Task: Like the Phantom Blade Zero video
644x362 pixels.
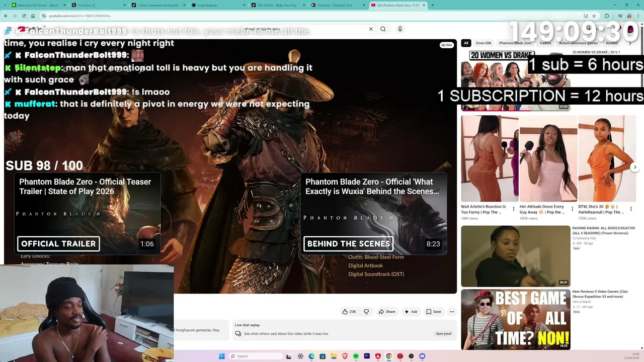Action: pos(349,312)
